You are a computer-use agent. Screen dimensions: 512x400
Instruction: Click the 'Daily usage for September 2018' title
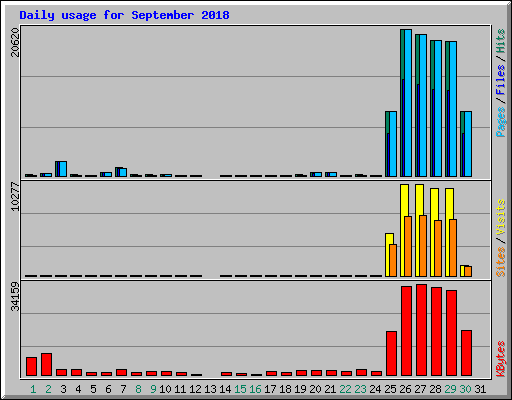click(124, 15)
